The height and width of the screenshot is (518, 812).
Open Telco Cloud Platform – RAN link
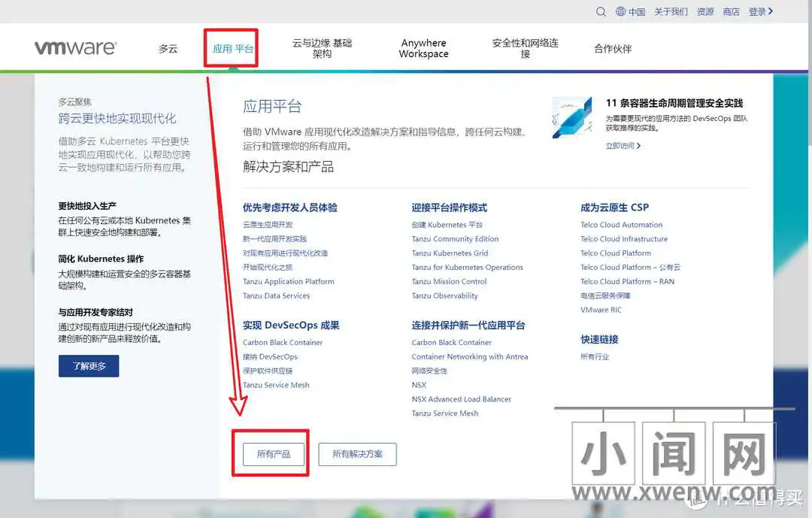(x=627, y=281)
